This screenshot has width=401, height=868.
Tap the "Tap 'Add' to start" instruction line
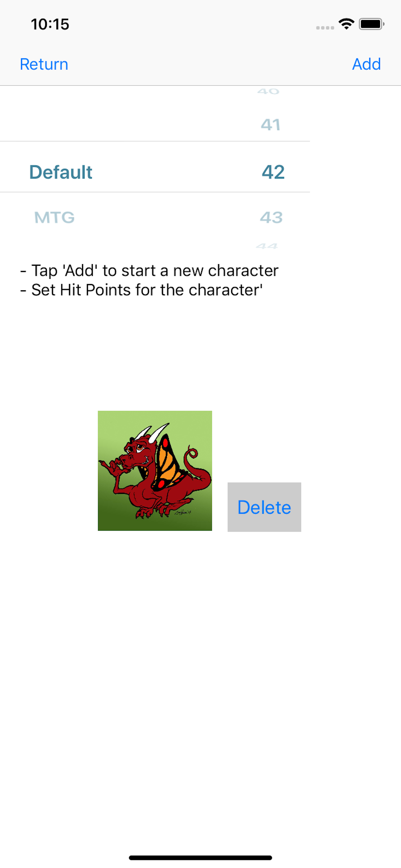(149, 270)
